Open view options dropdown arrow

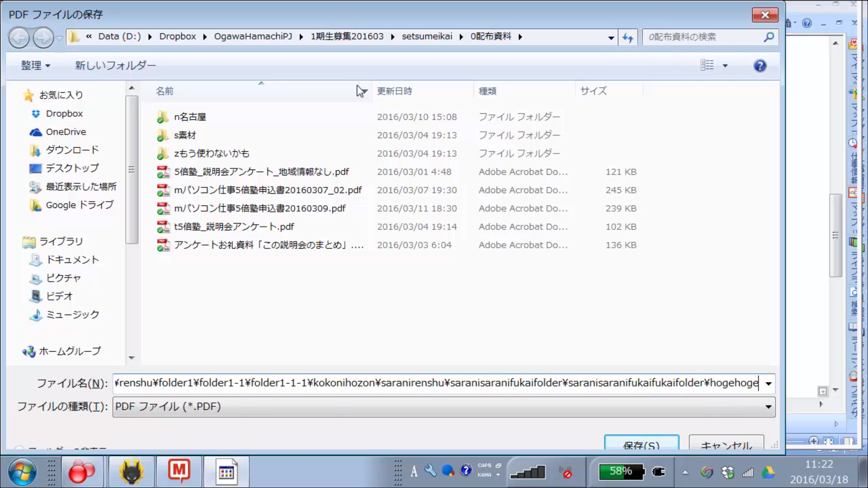725,66
